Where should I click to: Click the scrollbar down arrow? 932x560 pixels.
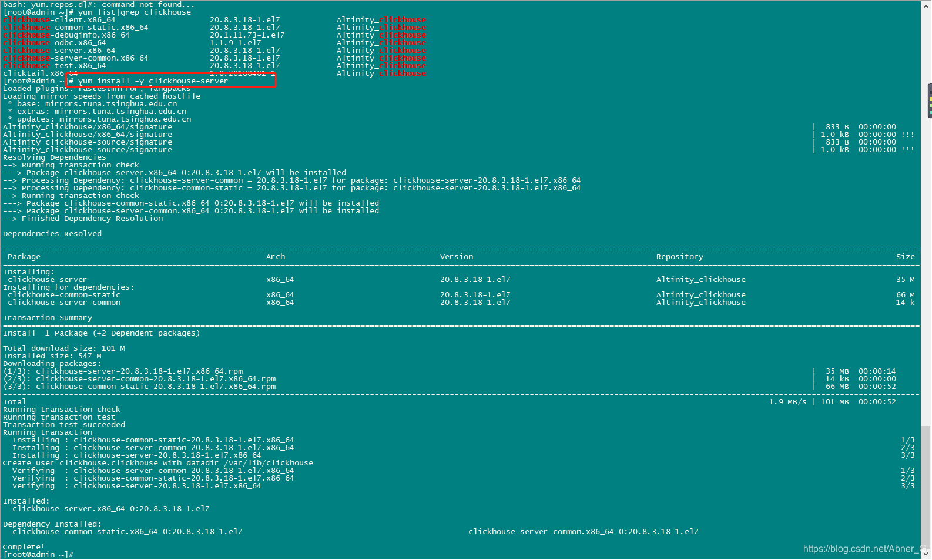(926, 554)
